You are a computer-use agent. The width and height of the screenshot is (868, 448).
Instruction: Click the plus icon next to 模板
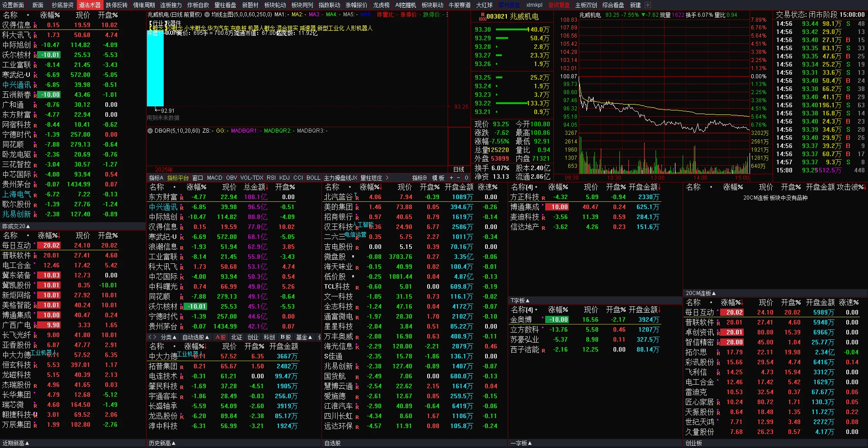(451, 178)
